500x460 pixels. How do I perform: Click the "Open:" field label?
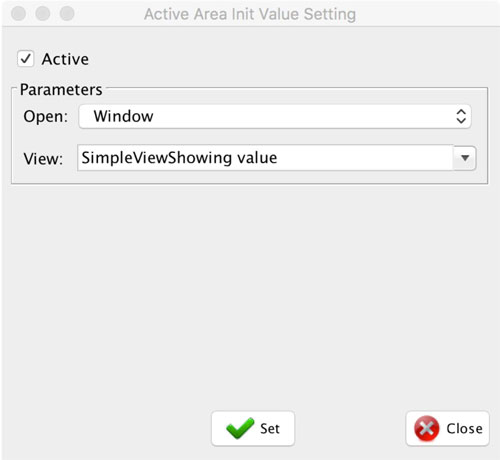click(46, 117)
